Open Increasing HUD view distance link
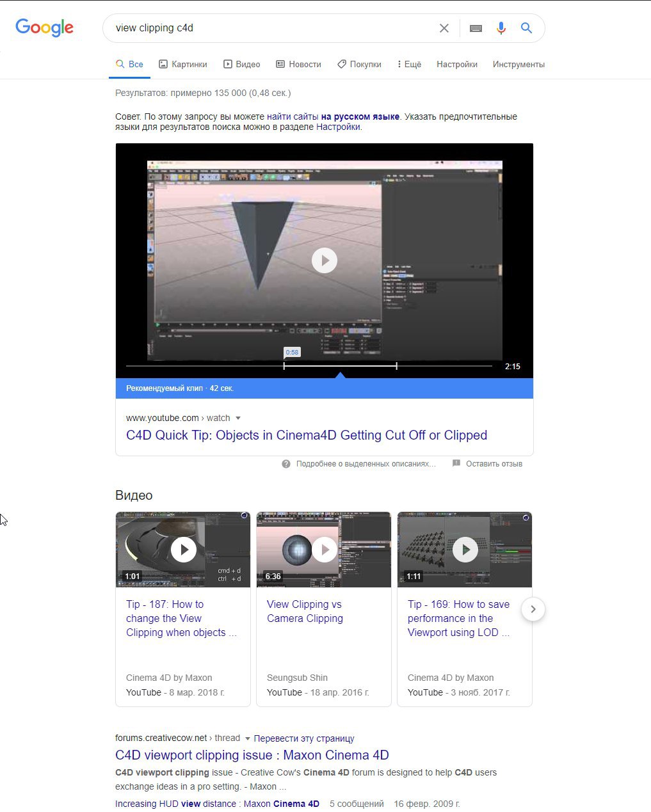Viewport: 651px width, 812px height. tap(217, 804)
